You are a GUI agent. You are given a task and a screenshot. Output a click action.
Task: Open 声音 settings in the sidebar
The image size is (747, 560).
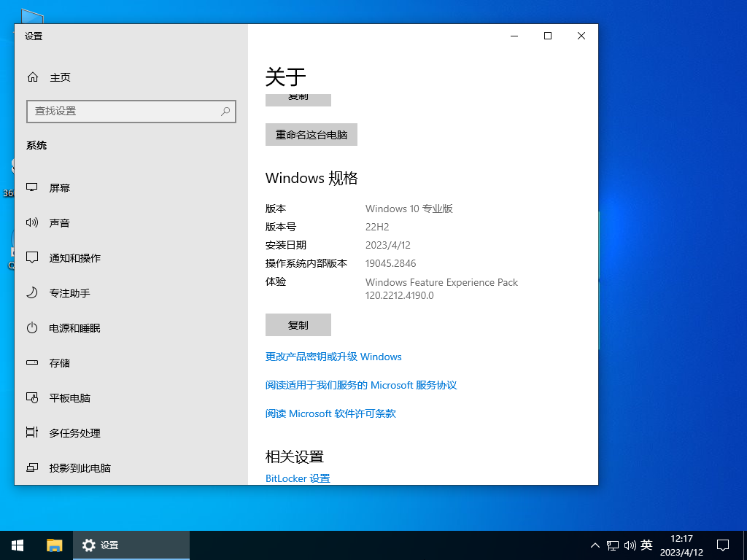point(60,222)
